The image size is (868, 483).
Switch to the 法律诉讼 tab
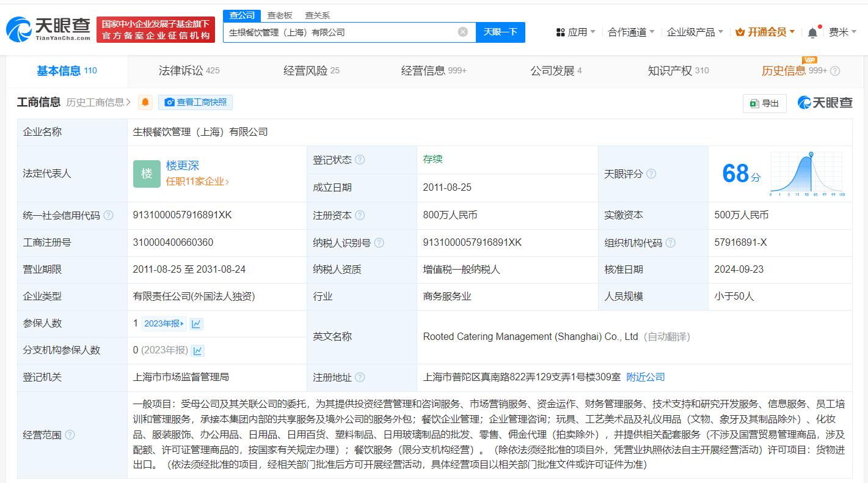(189, 71)
